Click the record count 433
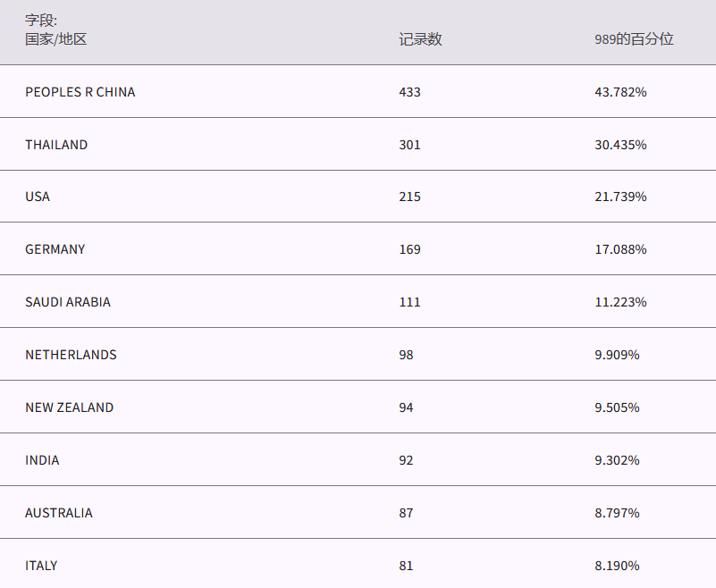This screenshot has width=716, height=588. (409, 92)
